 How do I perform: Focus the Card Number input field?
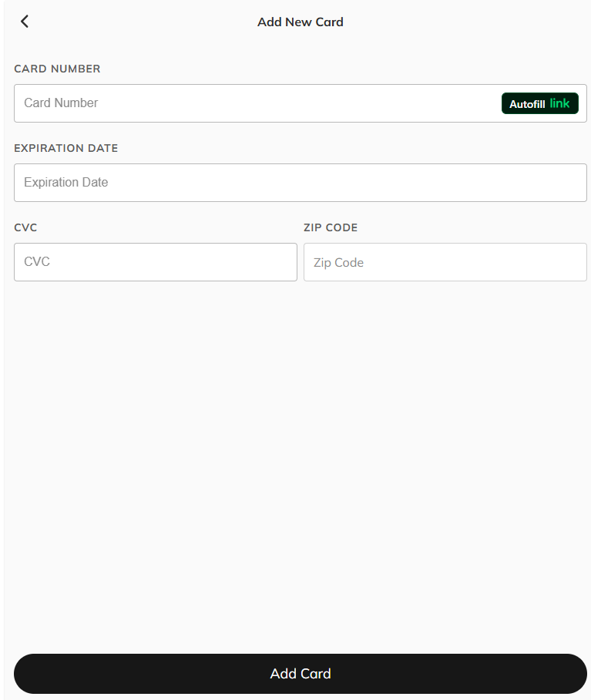[301, 103]
